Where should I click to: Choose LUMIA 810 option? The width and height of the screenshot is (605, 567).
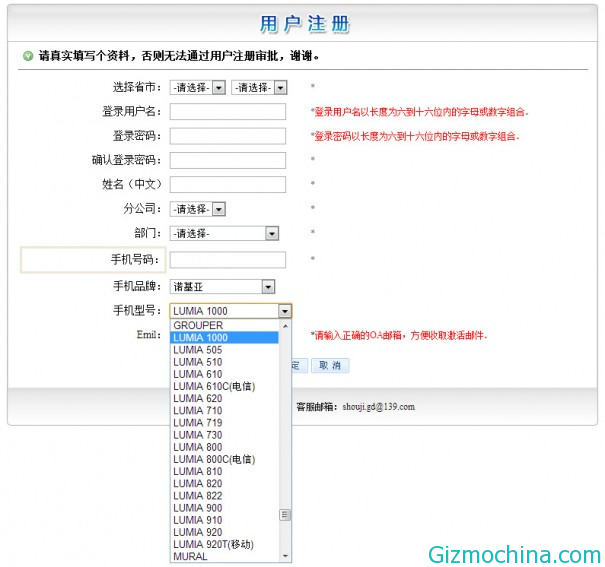click(x=224, y=471)
